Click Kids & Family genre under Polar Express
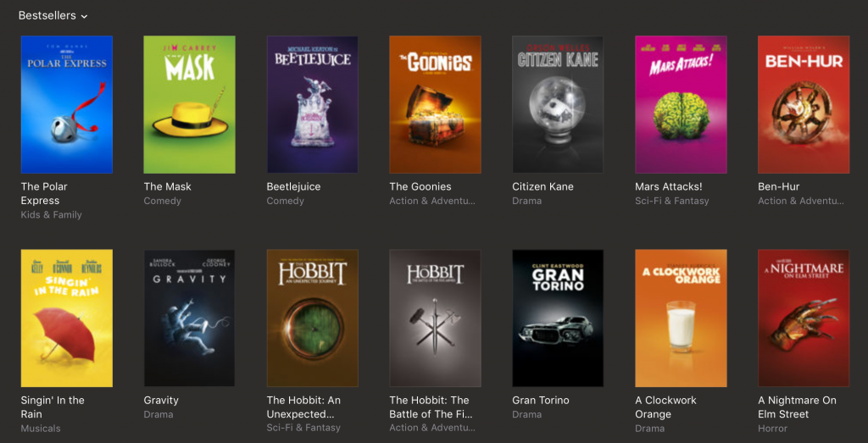The image size is (868, 443). pos(52,214)
